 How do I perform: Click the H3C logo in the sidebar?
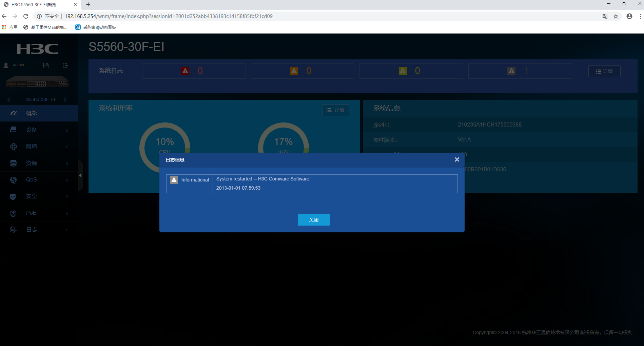[37, 49]
